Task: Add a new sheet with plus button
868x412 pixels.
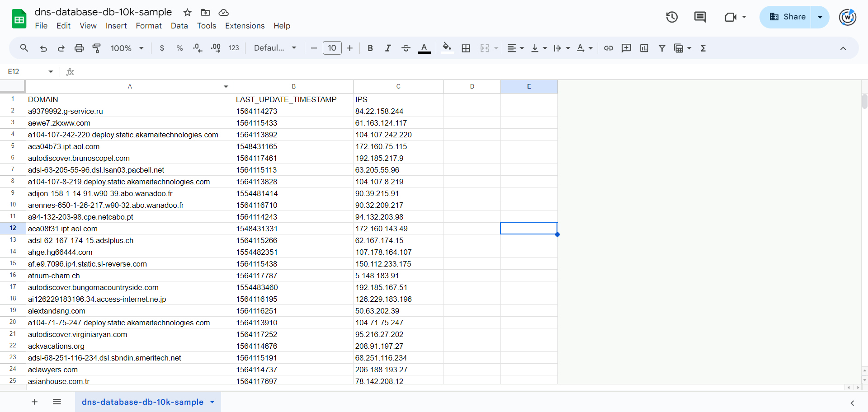Action: tap(34, 402)
